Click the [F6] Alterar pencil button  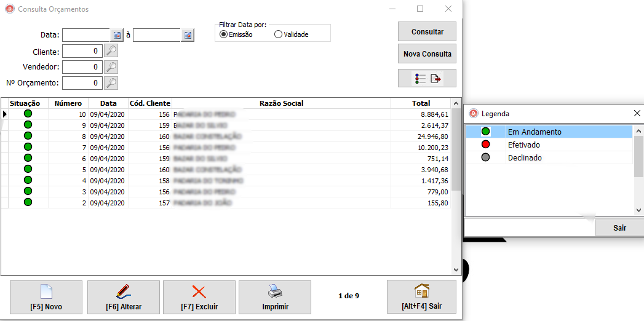(124, 297)
